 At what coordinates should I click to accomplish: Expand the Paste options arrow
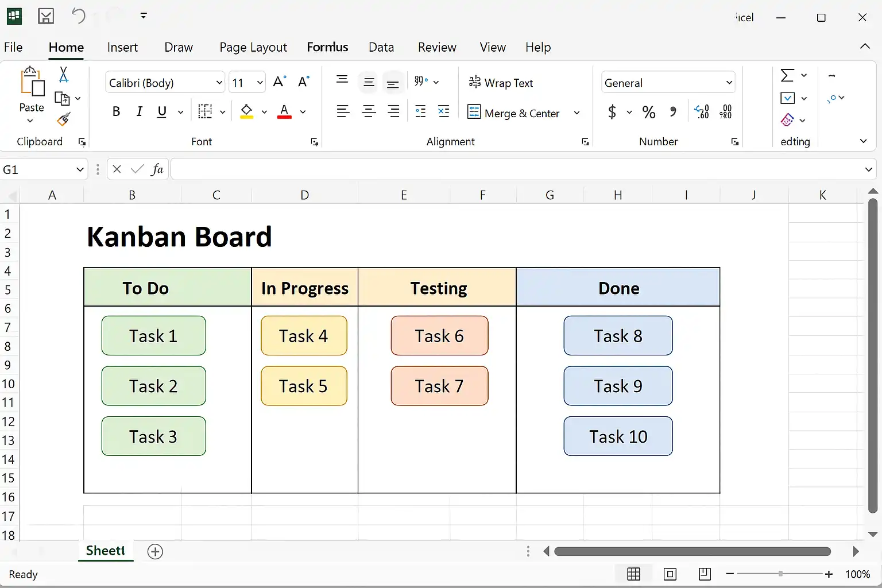point(30,121)
